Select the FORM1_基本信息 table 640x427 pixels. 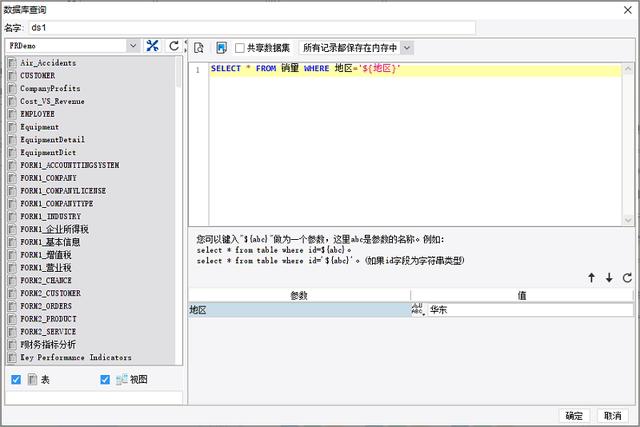coord(50,242)
